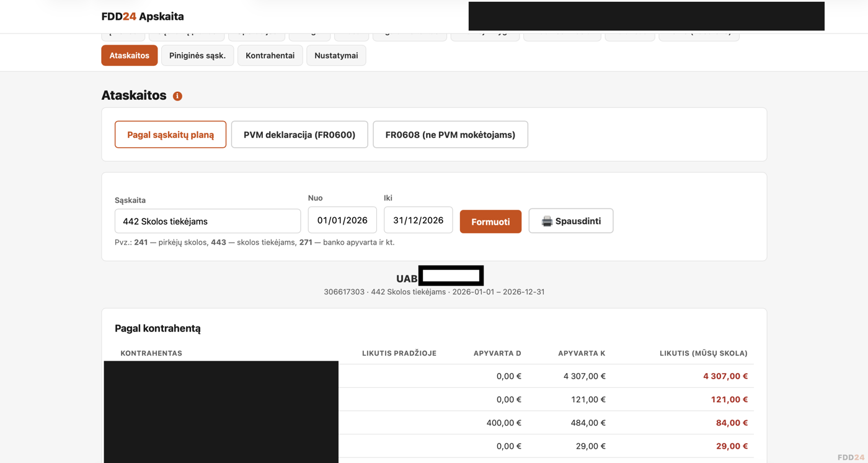Select the Pagal sąskaitų planą report
Viewport: 868px width, 463px height.
[170, 135]
